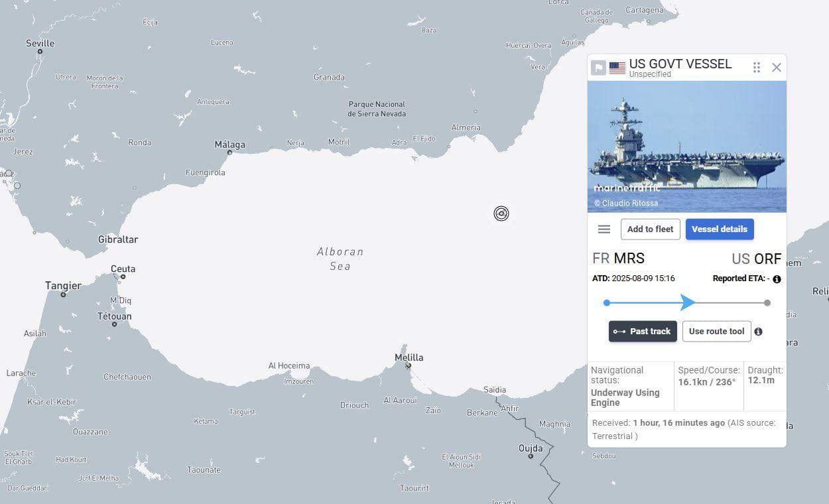829x504 pixels.
Task: Select the vessel target marker on the map
Action: (501, 213)
